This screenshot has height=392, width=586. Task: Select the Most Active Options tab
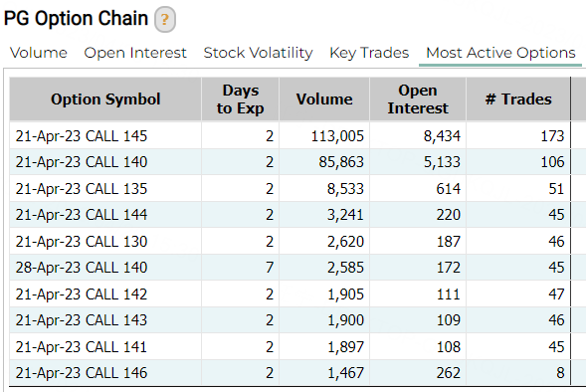coord(500,53)
